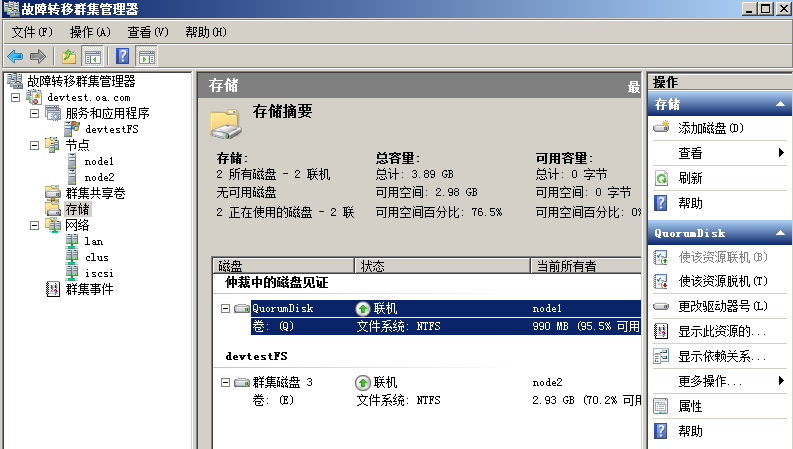Toggle the action pane toolbar icon
The image size is (793, 449).
(147, 56)
